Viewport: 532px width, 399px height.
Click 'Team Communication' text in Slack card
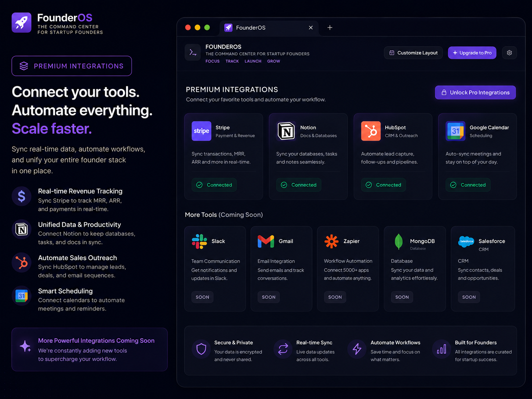pyautogui.click(x=216, y=261)
